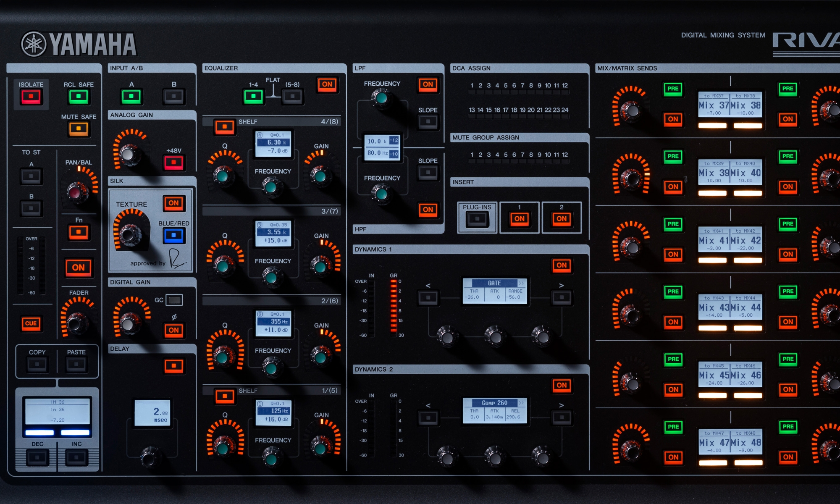Image resolution: width=840 pixels, height=504 pixels.
Task: Toggle the RCL SAFE button
Action: [x=79, y=97]
